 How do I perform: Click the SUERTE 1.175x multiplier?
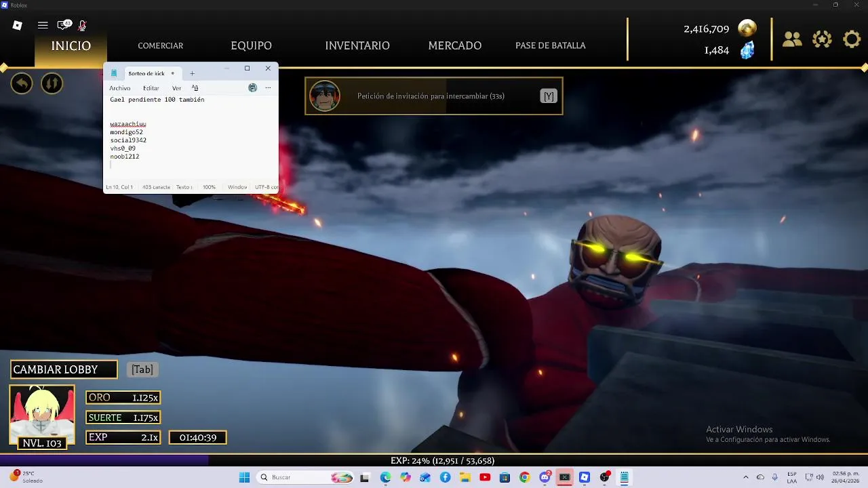[123, 418]
